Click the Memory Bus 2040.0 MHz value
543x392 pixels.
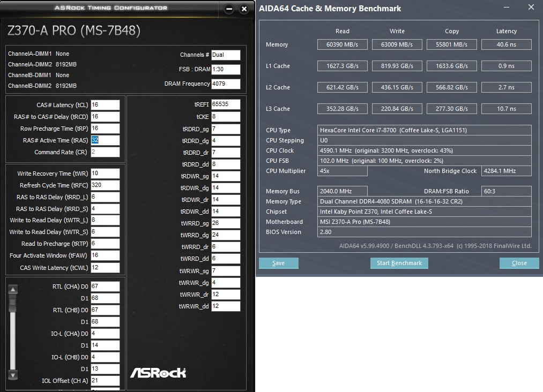pos(342,191)
